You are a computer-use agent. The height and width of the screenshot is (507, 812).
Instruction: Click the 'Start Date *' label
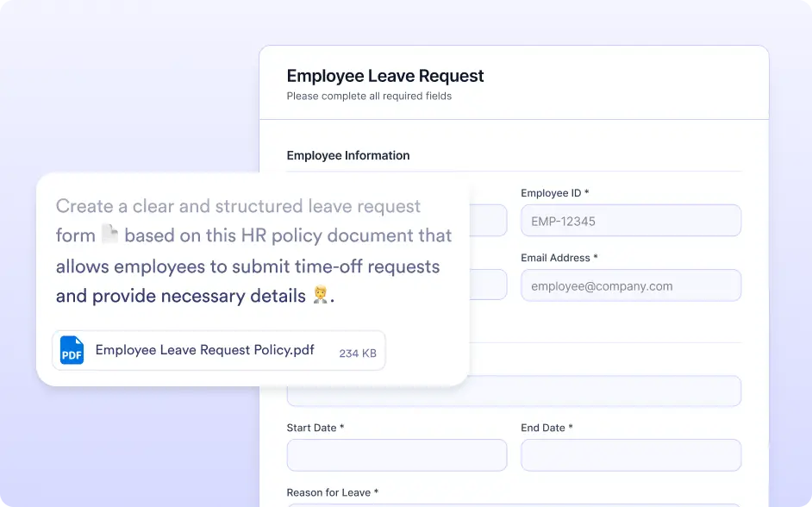click(315, 428)
